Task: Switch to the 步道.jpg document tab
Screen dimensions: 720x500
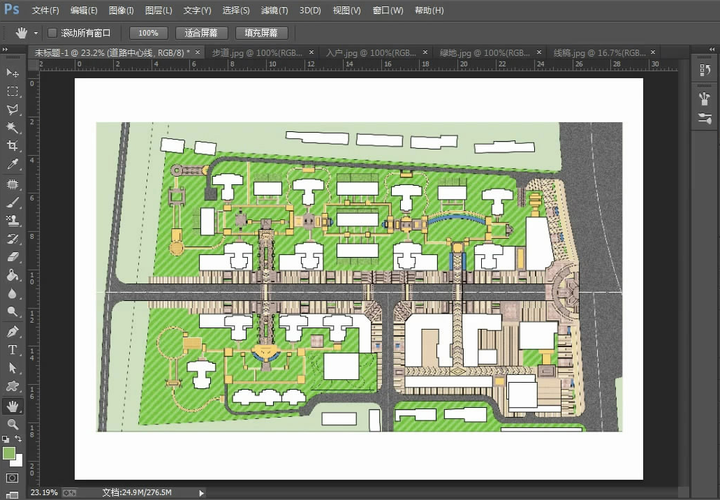Action: click(257, 53)
